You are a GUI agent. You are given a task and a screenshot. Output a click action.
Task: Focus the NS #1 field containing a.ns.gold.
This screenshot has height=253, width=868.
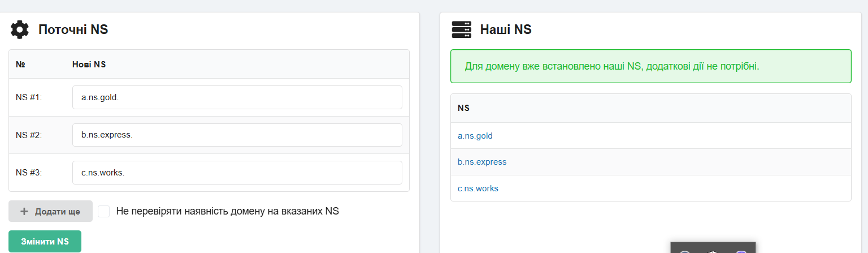coord(237,97)
